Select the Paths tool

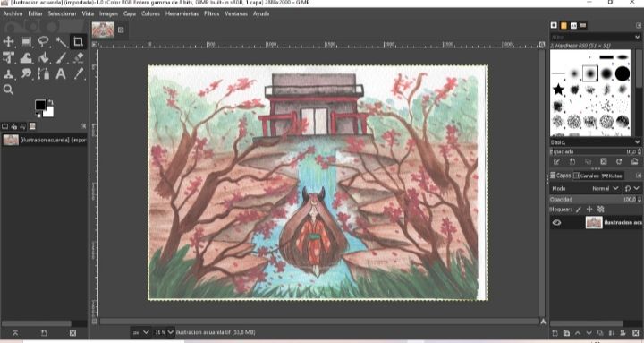[x=44, y=73]
